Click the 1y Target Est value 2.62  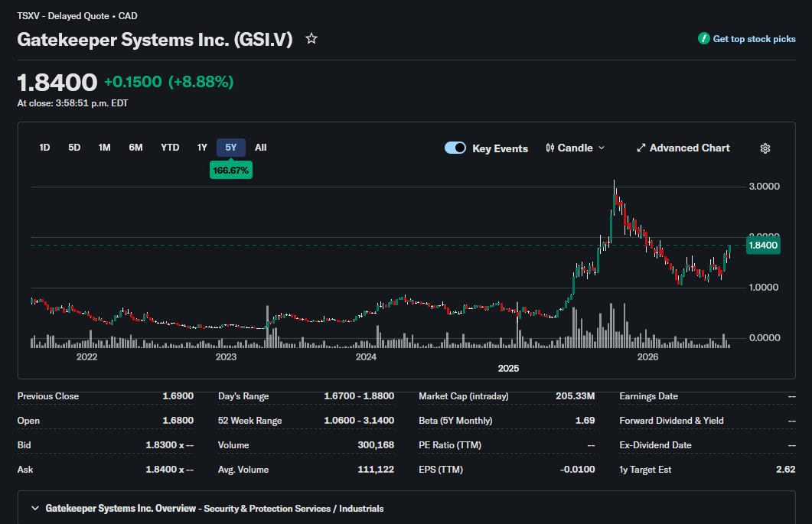(x=785, y=470)
